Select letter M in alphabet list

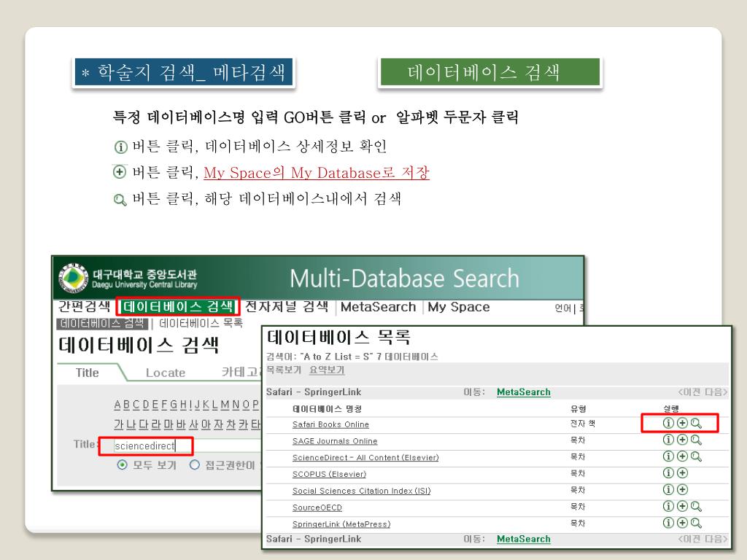click(225, 405)
